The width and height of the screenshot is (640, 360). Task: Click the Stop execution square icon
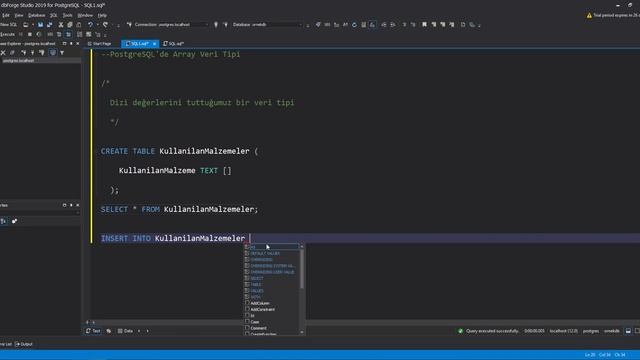coord(30,34)
